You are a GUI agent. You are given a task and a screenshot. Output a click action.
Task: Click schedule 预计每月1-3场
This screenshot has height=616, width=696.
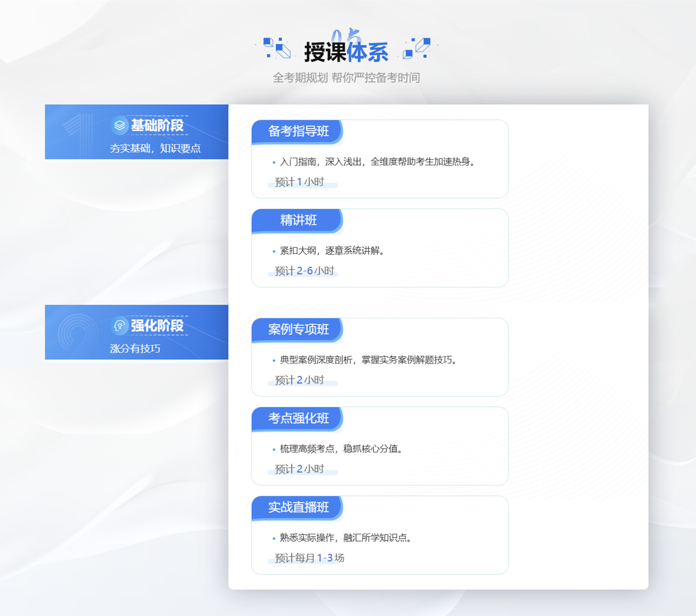point(309,558)
